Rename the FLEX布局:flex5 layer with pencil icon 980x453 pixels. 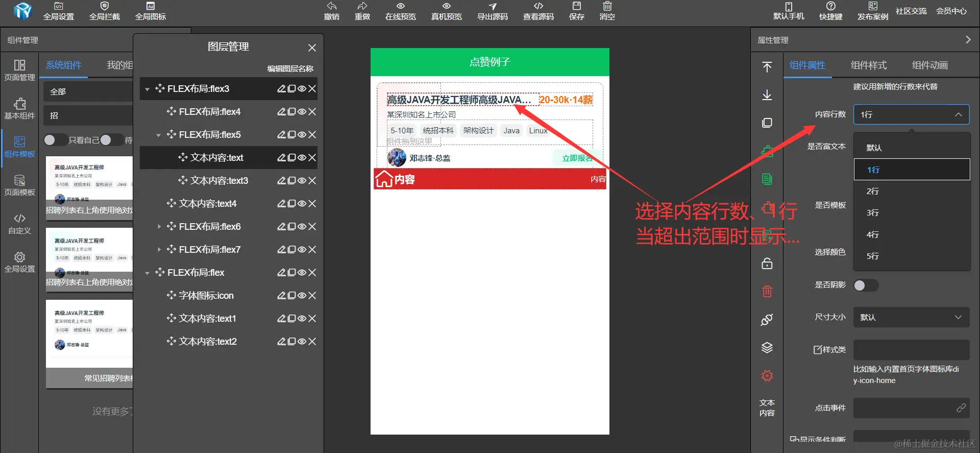pos(281,134)
